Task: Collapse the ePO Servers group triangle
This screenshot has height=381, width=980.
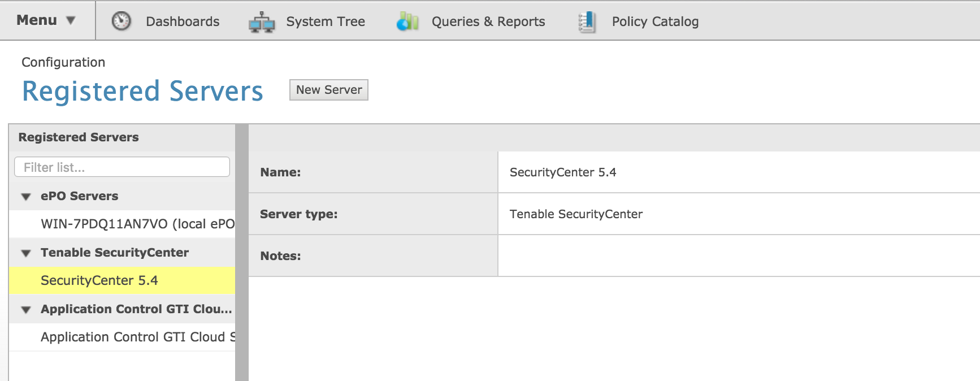Action: pos(26,197)
